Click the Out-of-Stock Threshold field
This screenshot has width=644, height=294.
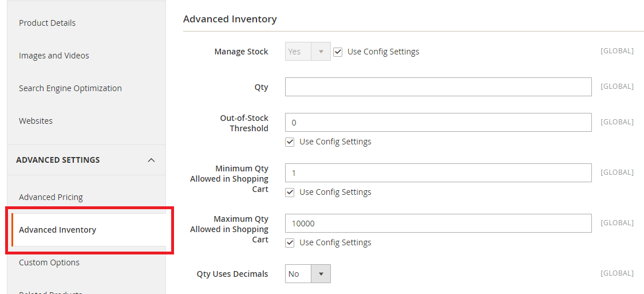pyautogui.click(x=438, y=123)
